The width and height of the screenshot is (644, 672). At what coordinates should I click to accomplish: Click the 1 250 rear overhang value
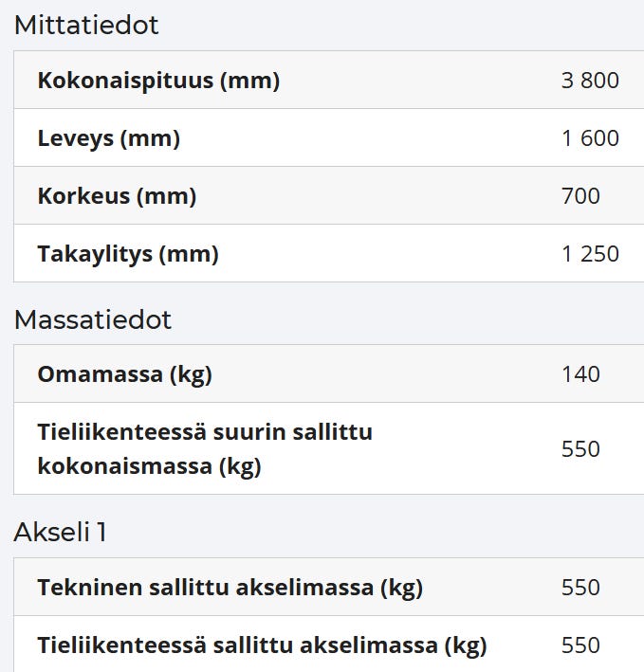coord(590,254)
